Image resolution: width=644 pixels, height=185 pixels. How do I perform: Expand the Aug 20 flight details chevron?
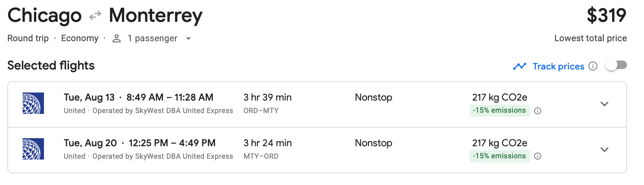coord(604,149)
